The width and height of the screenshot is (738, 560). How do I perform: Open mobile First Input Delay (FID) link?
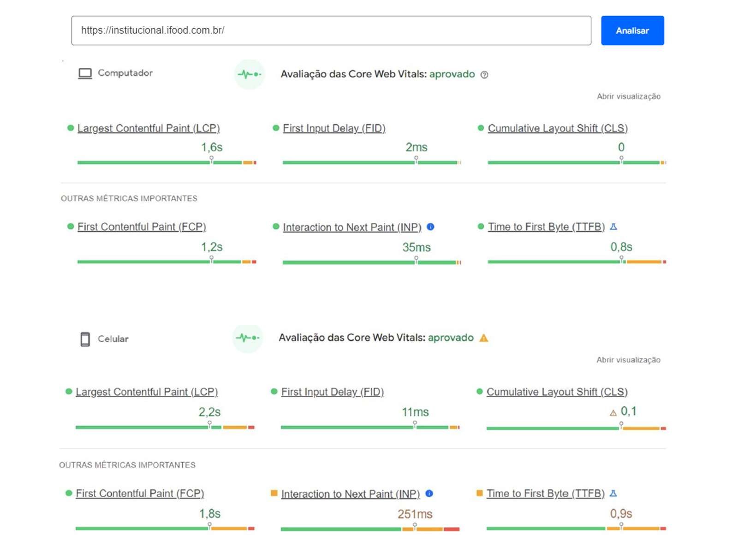tap(332, 392)
